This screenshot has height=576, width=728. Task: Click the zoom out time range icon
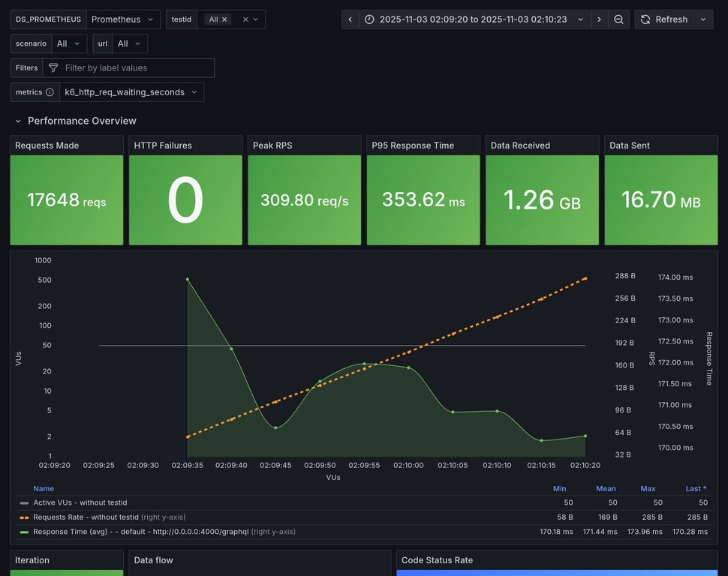coord(618,19)
